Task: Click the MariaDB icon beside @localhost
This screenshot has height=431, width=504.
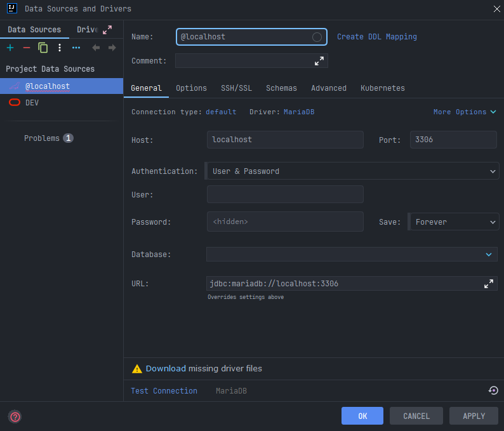Action: coord(14,86)
